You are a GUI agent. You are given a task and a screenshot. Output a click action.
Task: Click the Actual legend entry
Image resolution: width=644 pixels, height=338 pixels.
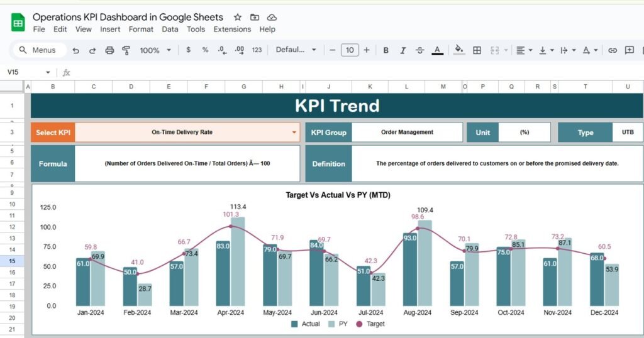[305, 324]
